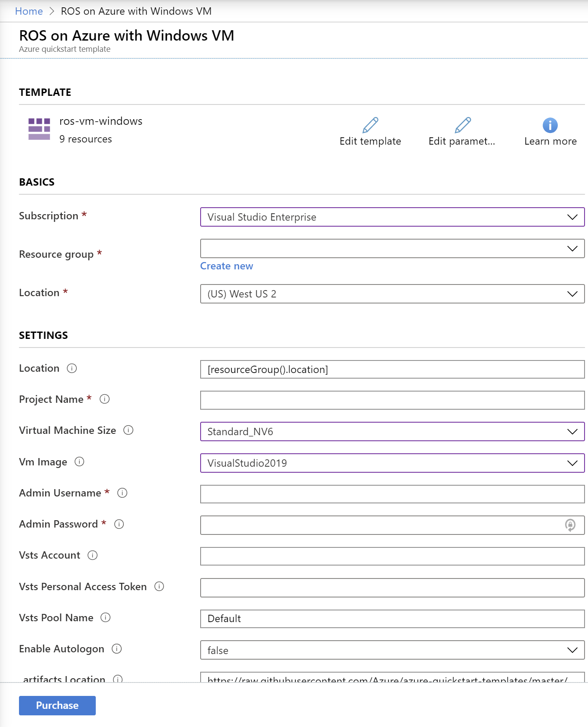Screen dimensions: 588x727
Task: Click the Create new resource group link
Action: (x=226, y=266)
